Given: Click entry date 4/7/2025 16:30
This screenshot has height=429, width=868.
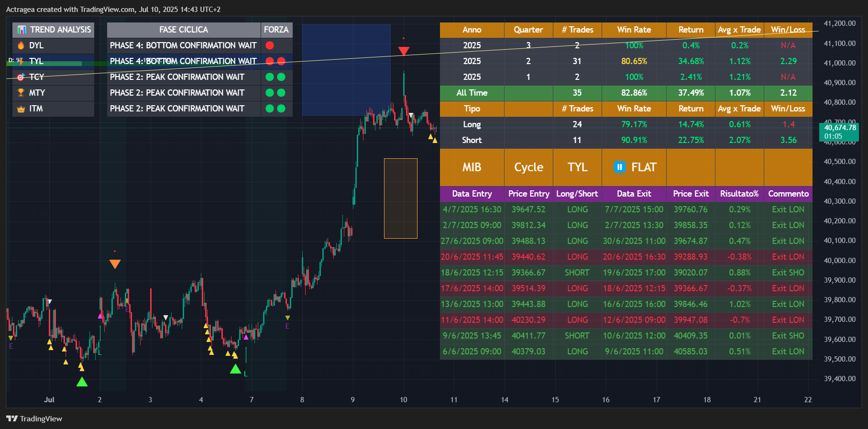Looking at the screenshot, I should (472, 209).
